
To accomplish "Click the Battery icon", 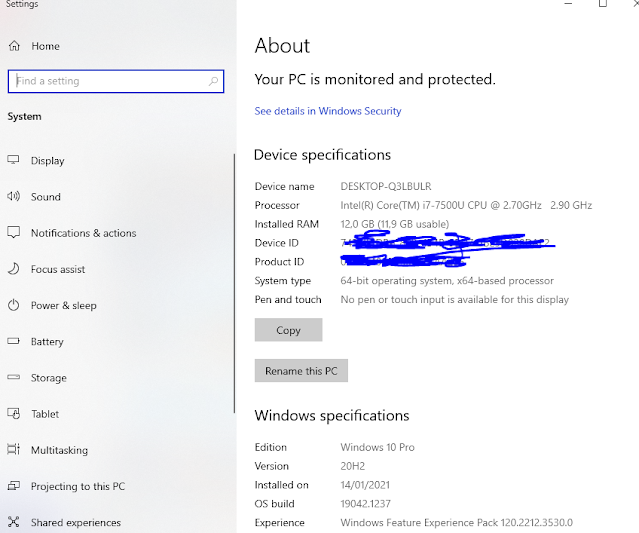I will (x=13, y=341).
